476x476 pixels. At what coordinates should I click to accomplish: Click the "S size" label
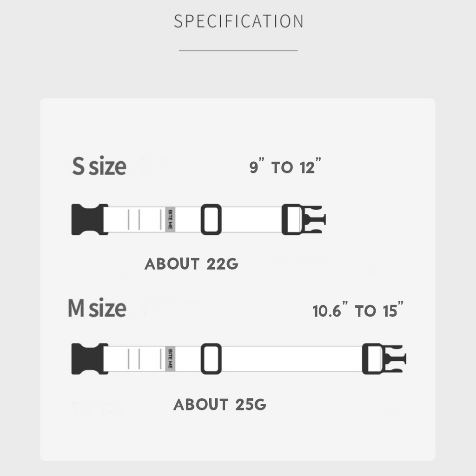click(99, 166)
